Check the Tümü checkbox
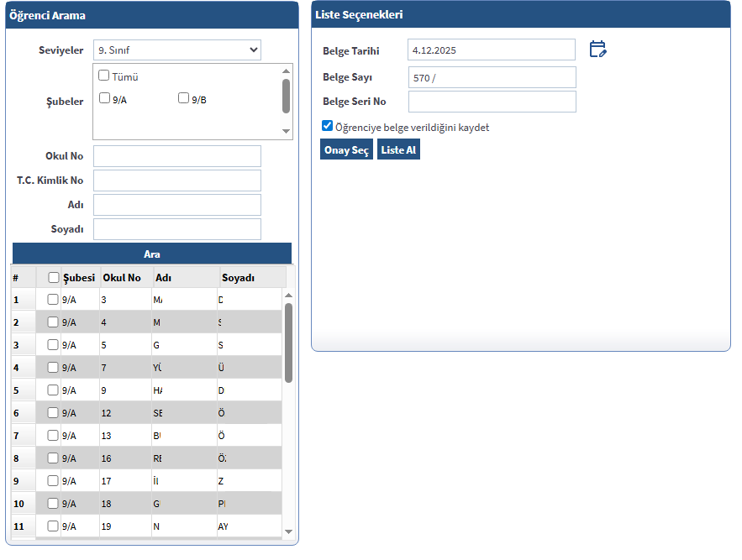The image size is (742, 560). point(104,76)
